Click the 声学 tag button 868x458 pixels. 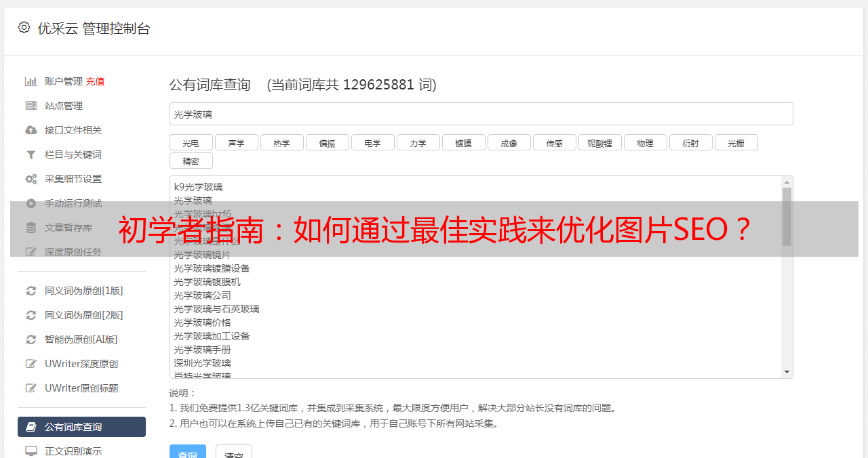tap(236, 142)
